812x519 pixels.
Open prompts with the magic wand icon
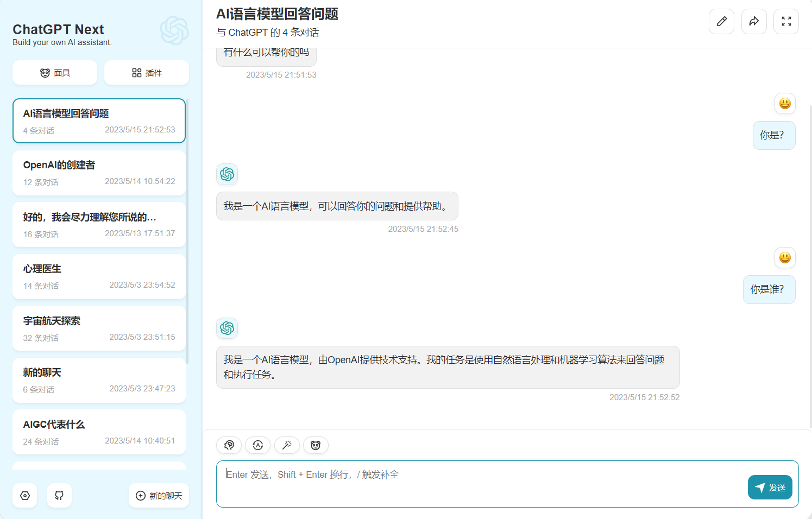pyautogui.click(x=287, y=445)
